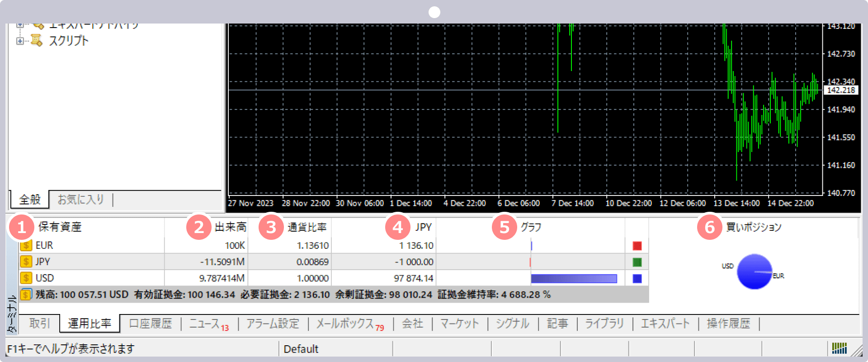Viewport: 868px width, 362px height.
Task: Open the 会社 tab
Action: [413, 324]
